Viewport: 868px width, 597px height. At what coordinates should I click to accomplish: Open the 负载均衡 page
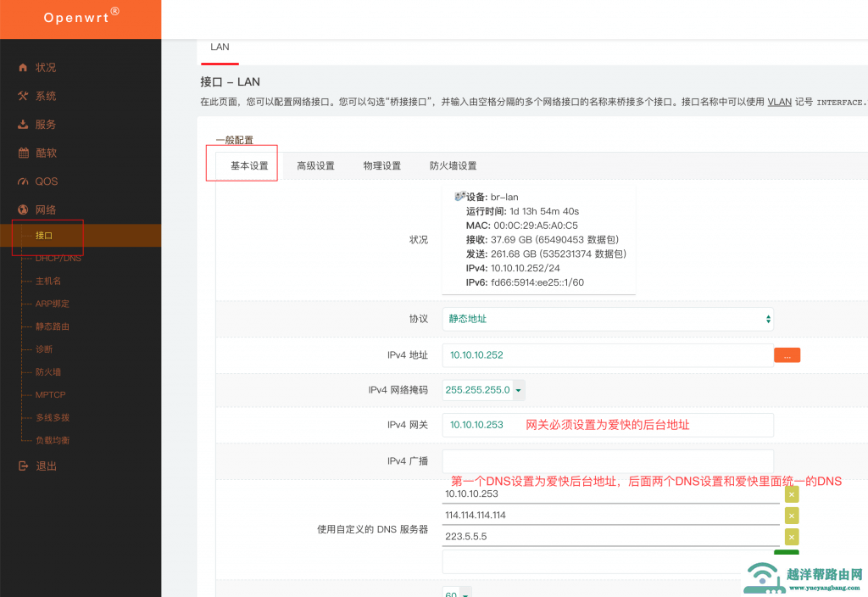point(53,440)
